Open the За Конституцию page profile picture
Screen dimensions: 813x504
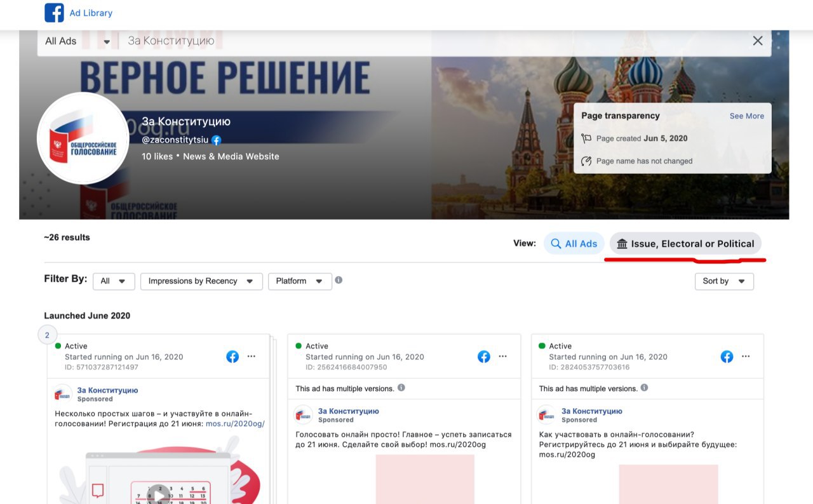[x=83, y=138]
